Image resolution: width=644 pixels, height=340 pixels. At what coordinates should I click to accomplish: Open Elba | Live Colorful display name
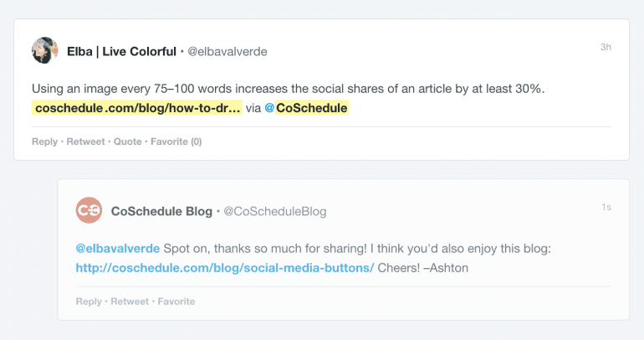[121, 51]
